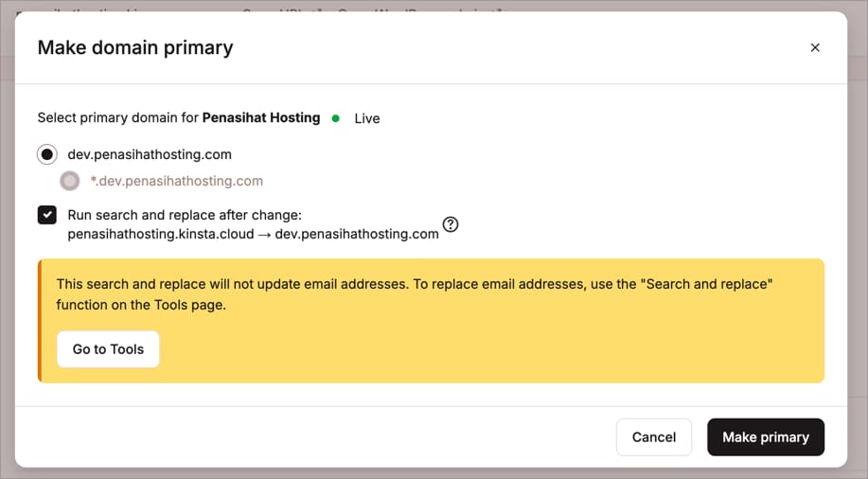Close the Make domain primary dialog
Screen dimensions: 868x479
coord(814,47)
